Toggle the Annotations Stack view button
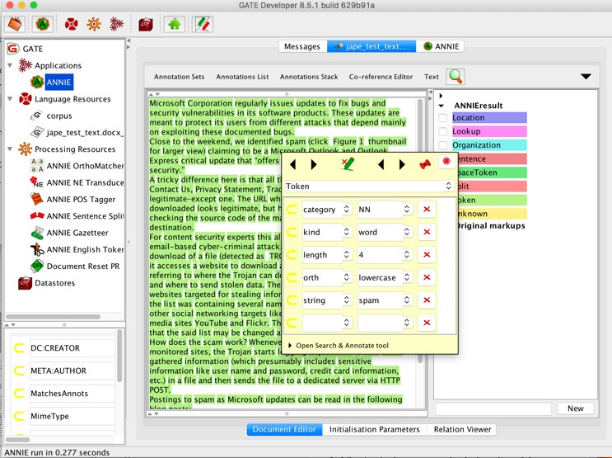The width and height of the screenshot is (612, 458). [309, 77]
